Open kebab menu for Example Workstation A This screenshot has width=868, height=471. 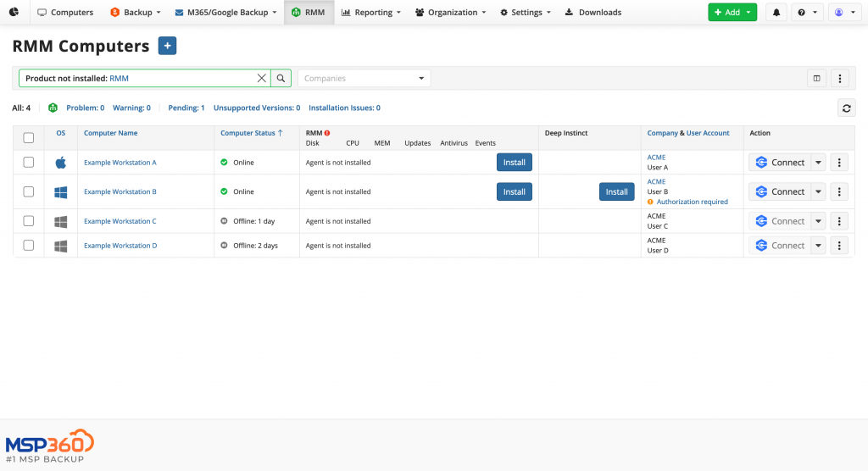[838, 163]
